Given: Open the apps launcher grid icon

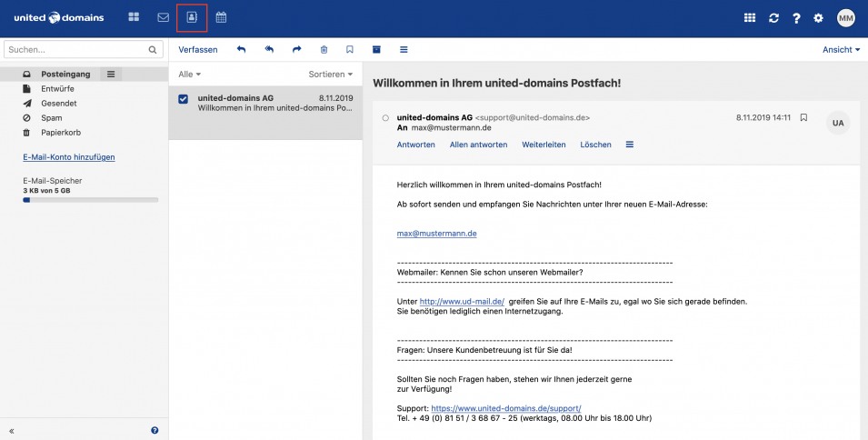Looking at the screenshot, I should tap(750, 17).
